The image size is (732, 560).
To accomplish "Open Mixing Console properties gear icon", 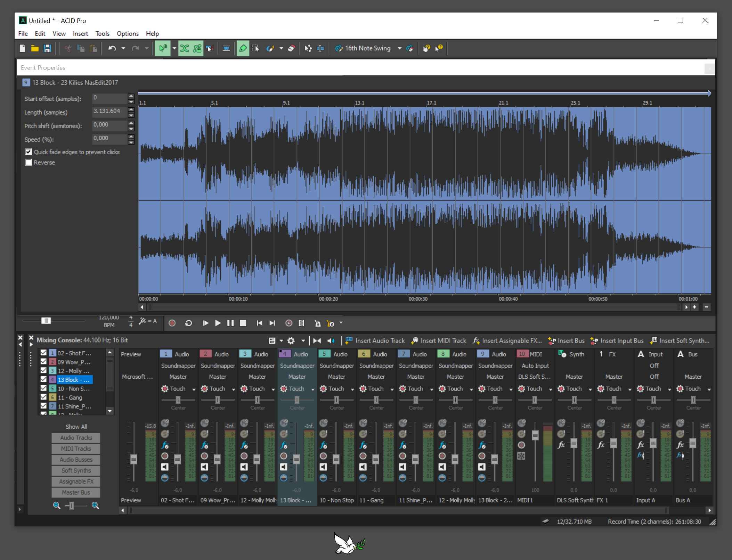I will pos(291,341).
